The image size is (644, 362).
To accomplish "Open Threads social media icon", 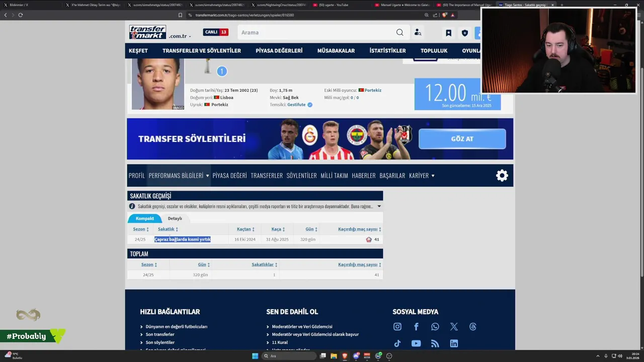I will 473,327.
